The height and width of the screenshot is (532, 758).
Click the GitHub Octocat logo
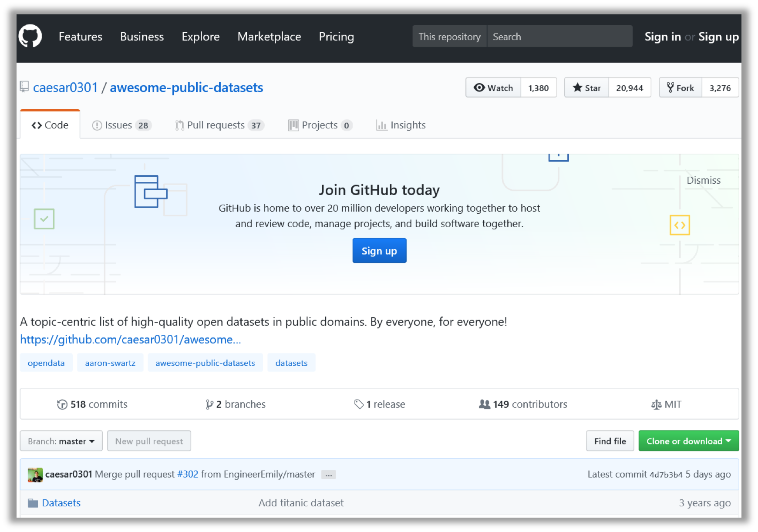click(30, 36)
